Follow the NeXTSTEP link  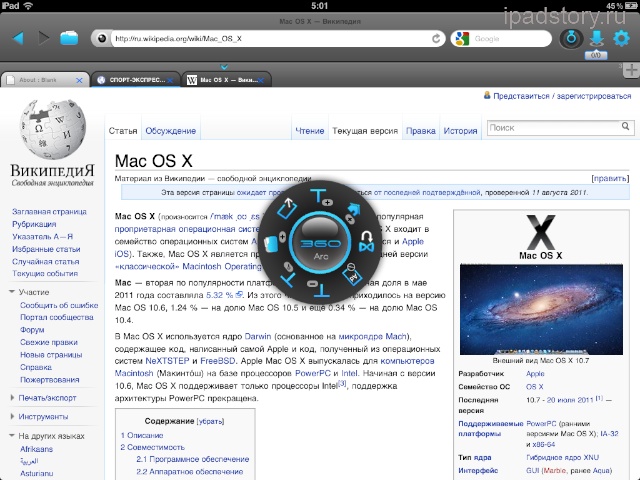(x=167, y=361)
